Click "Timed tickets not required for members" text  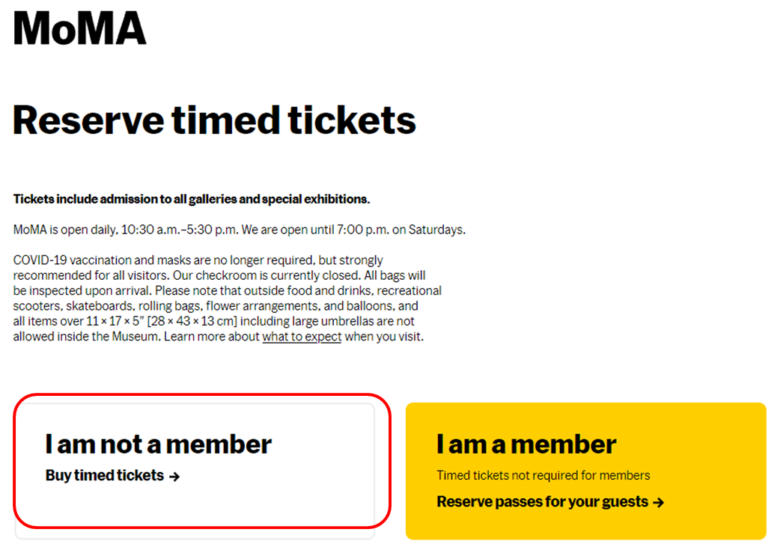coord(543,475)
